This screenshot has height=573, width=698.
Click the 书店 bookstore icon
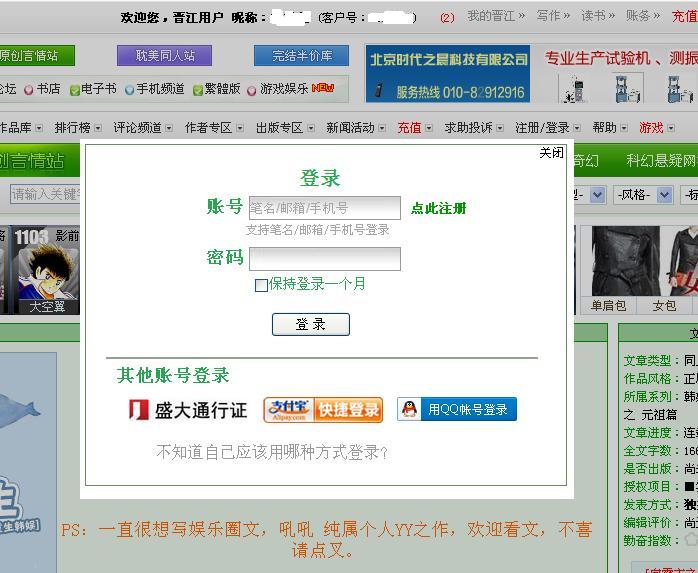tap(29, 90)
